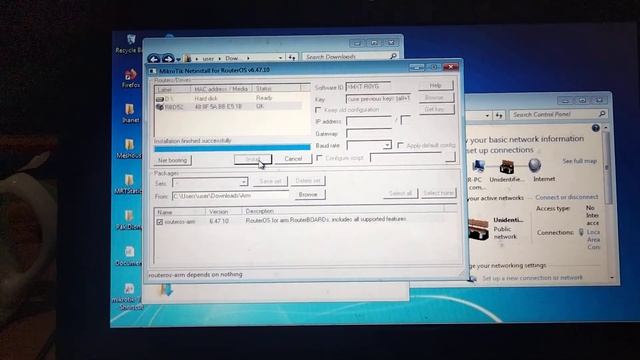
Task: Sort packages by Version column header
Action: [x=223, y=212]
